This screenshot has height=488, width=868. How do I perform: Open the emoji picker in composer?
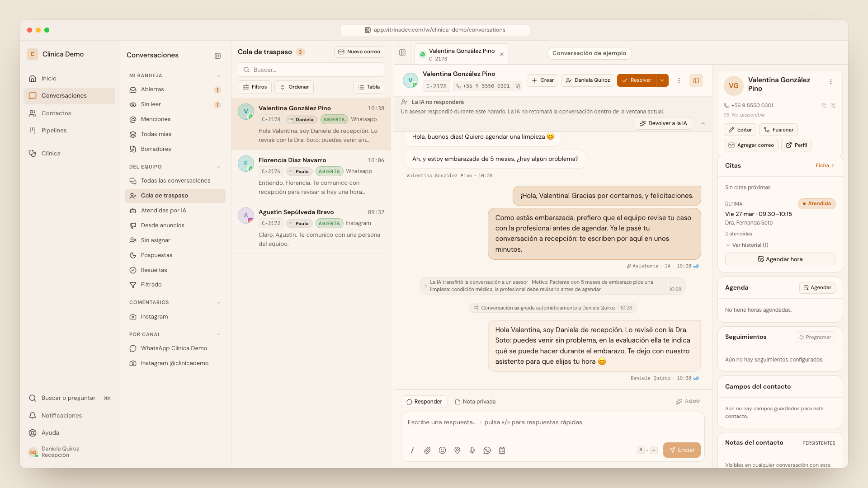pos(442,450)
